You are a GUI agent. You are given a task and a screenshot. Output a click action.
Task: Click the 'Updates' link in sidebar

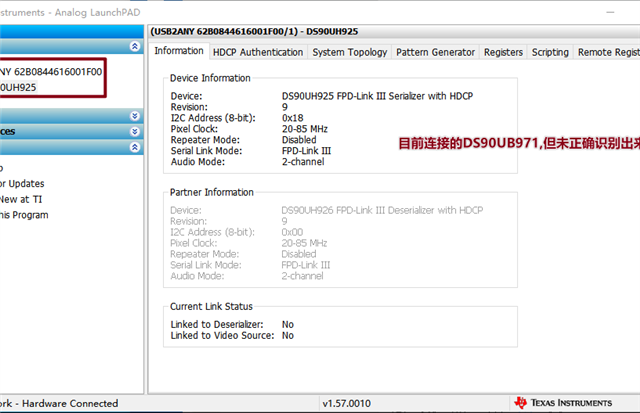coord(22,184)
